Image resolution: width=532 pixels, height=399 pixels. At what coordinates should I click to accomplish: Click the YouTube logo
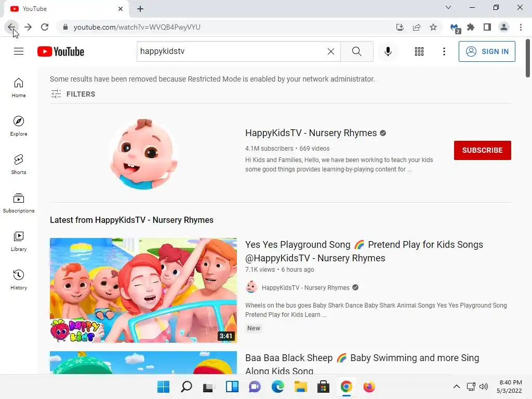61,51
